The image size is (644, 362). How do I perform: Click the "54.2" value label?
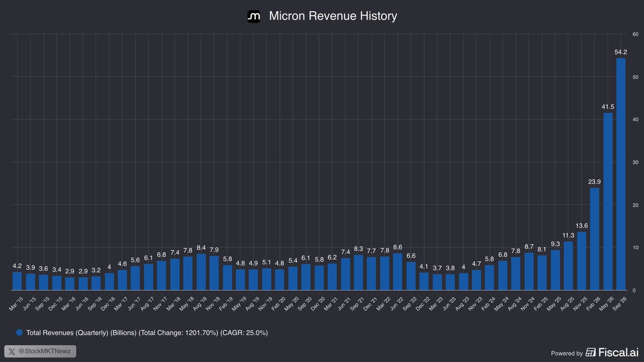click(x=621, y=52)
